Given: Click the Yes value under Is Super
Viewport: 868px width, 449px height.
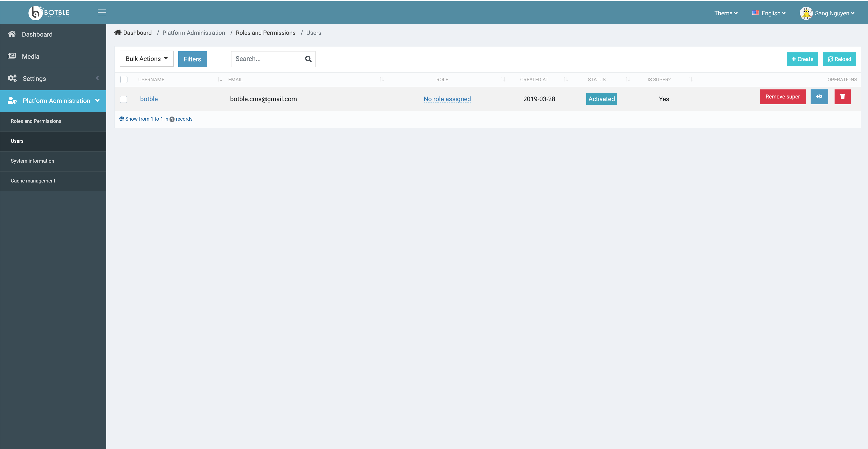Looking at the screenshot, I should point(664,99).
